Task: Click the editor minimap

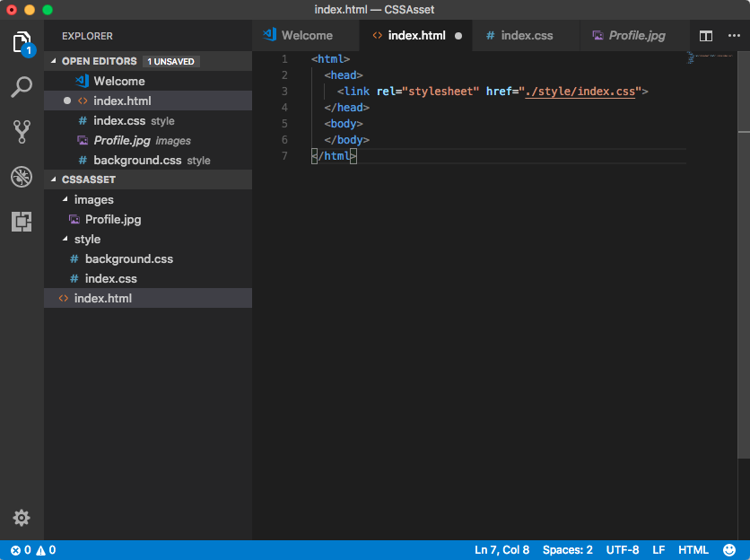Action: (711, 57)
